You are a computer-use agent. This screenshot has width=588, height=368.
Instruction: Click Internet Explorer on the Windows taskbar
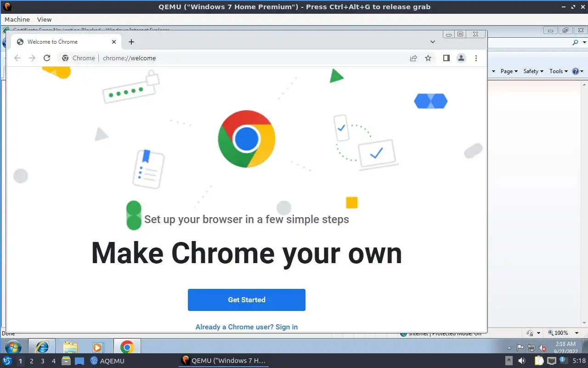point(42,347)
